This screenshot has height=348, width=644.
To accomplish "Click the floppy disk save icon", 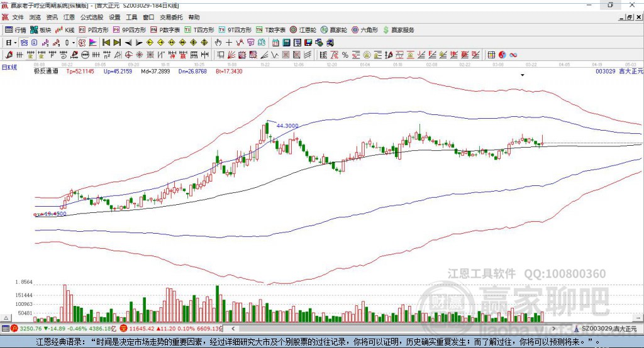I will tap(308, 43).
